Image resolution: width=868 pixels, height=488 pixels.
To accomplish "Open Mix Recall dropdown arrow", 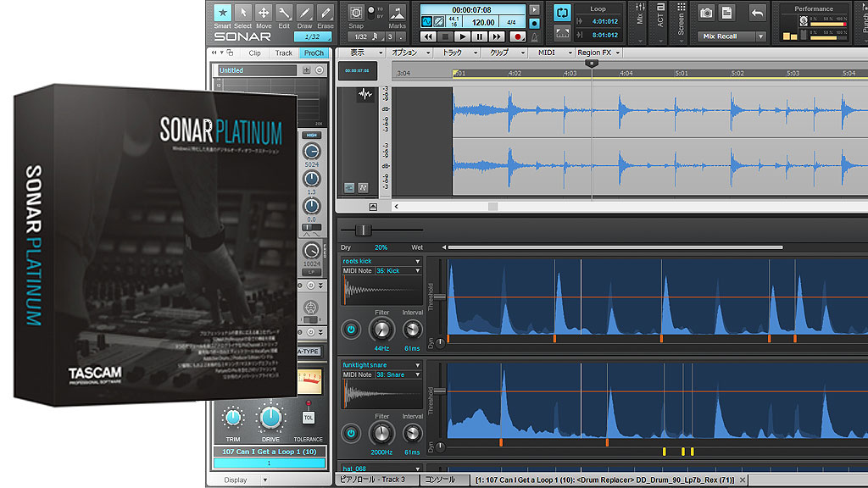I will coord(760,36).
